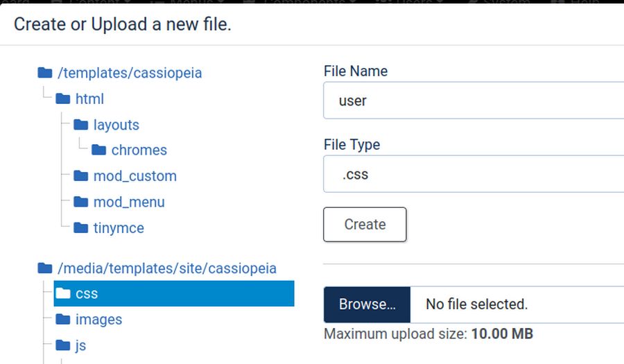Select the css folder in tree

pos(87,294)
